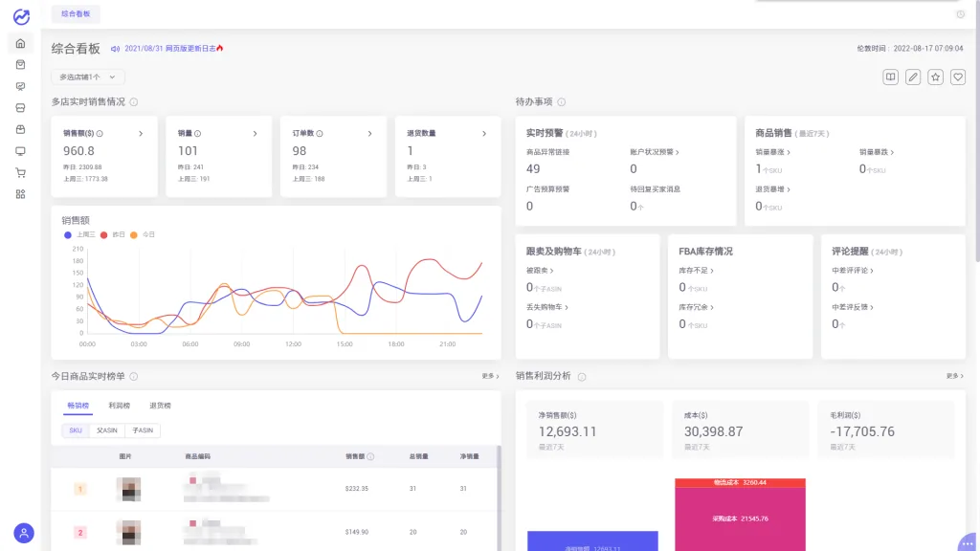Open the shopping bag sidebar icon
Viewport: 980px width, 551px height.
(21, 64)
